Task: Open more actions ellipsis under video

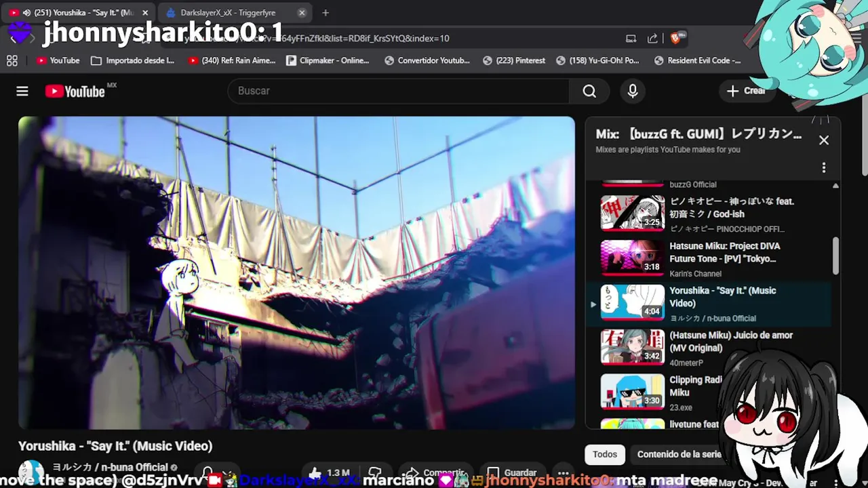Action: pos(563,473)
